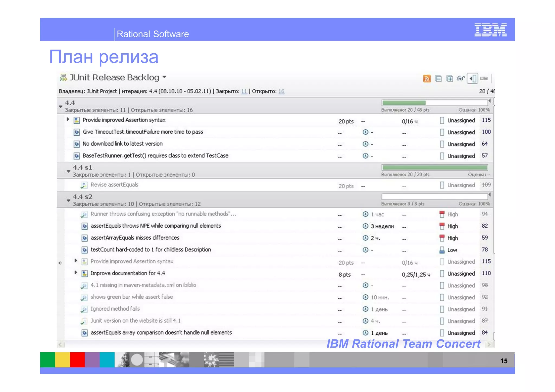Expand top Provide improved Assertion syntax story

click(x=68, y=119)
